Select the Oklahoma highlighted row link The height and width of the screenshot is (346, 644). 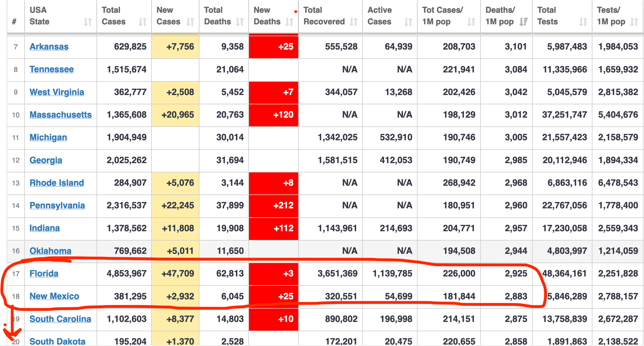[x=50, y=251]
